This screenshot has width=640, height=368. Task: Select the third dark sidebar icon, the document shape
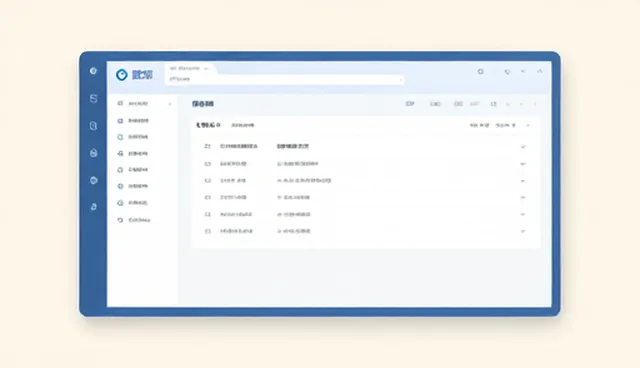(x=93, y=126)
